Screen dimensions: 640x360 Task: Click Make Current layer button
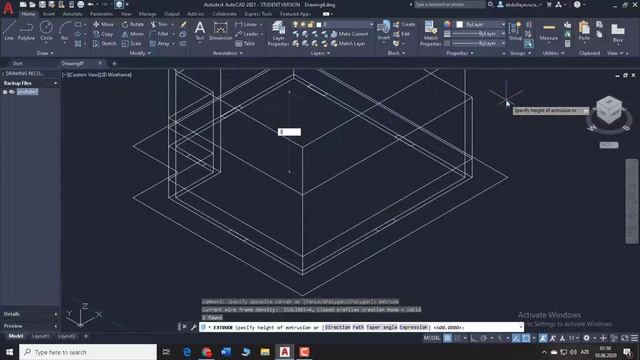(349, 34)
